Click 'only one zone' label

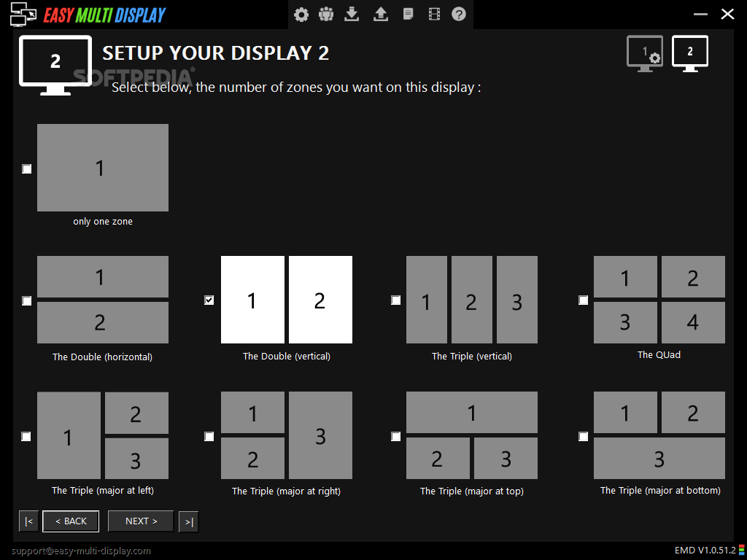pos(103,222)
